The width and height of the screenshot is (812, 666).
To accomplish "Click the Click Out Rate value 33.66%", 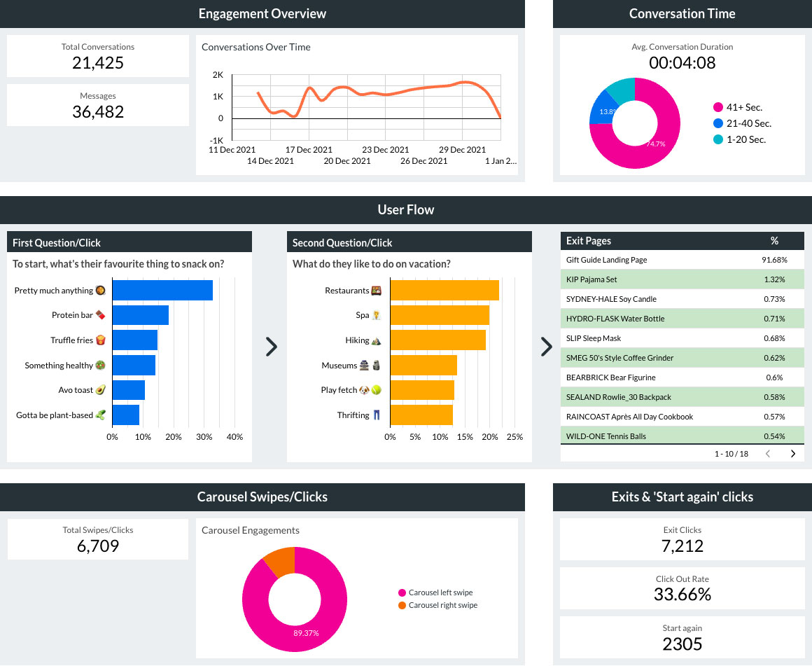I will point(682,595).
